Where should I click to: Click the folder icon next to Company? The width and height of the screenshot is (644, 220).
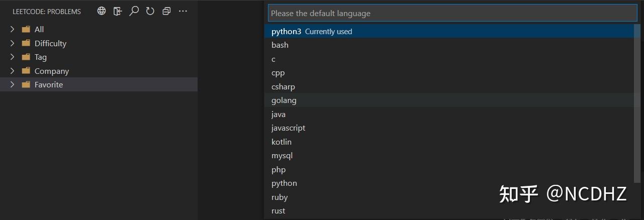(26, 71)
